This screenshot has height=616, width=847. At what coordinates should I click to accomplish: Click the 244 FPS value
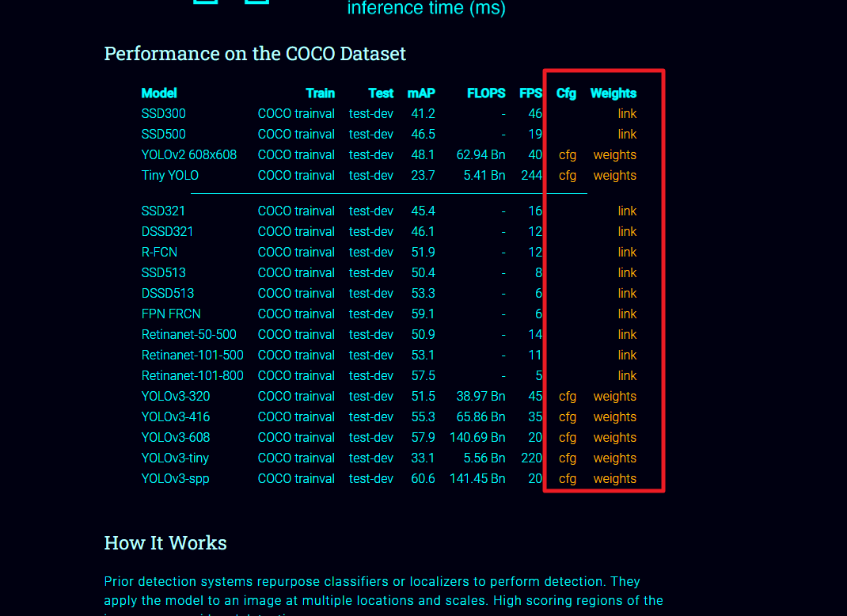tap(531, 176)
